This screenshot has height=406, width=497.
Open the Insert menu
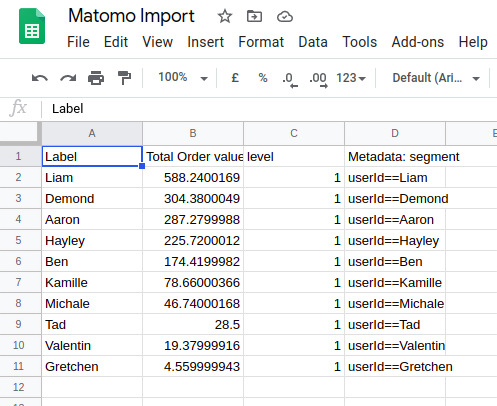pyautogui.click(x=205, y=42)
